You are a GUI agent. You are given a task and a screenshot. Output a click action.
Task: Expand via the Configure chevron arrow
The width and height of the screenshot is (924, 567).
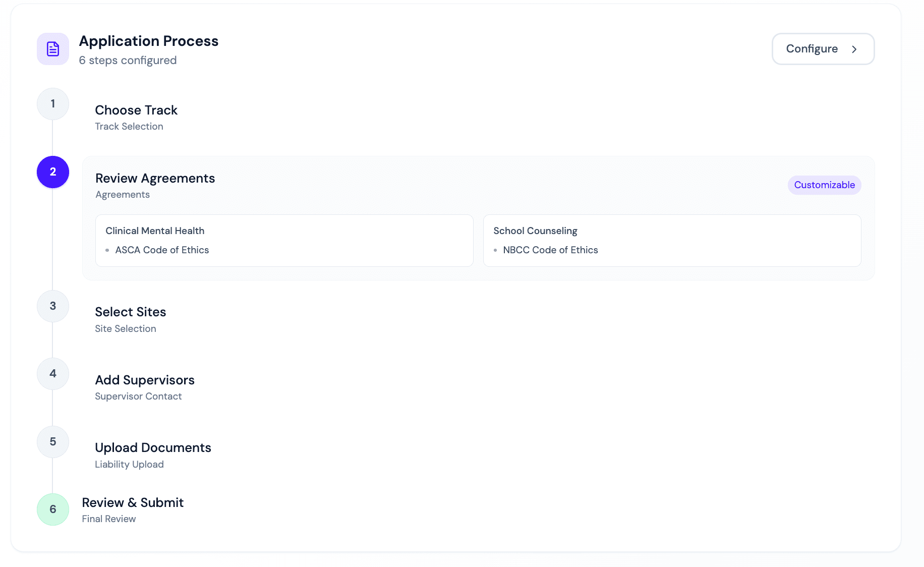[854, 49]
